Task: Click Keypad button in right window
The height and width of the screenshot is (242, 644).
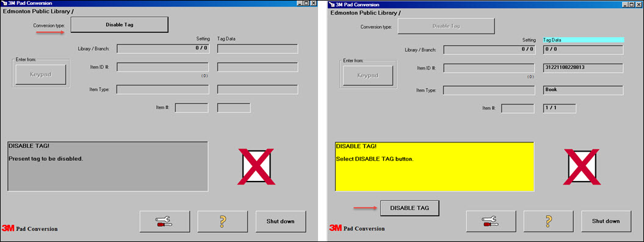Action: point(367,76)
